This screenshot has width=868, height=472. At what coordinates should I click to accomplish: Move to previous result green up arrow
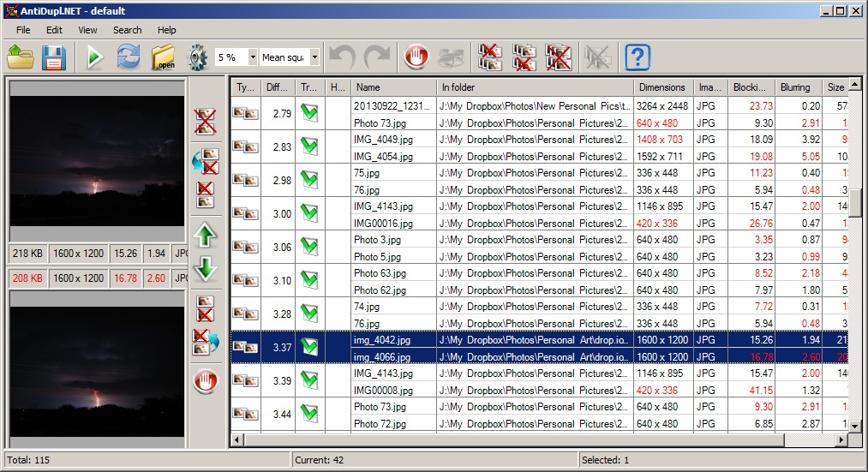pyautogui.click(x=205, y=236)
